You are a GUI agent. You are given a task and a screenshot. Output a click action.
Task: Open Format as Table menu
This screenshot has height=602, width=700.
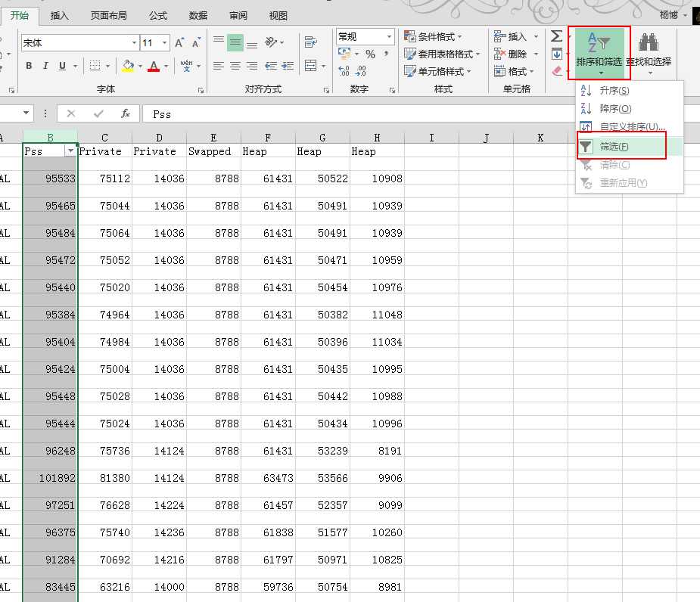point(441,54)
